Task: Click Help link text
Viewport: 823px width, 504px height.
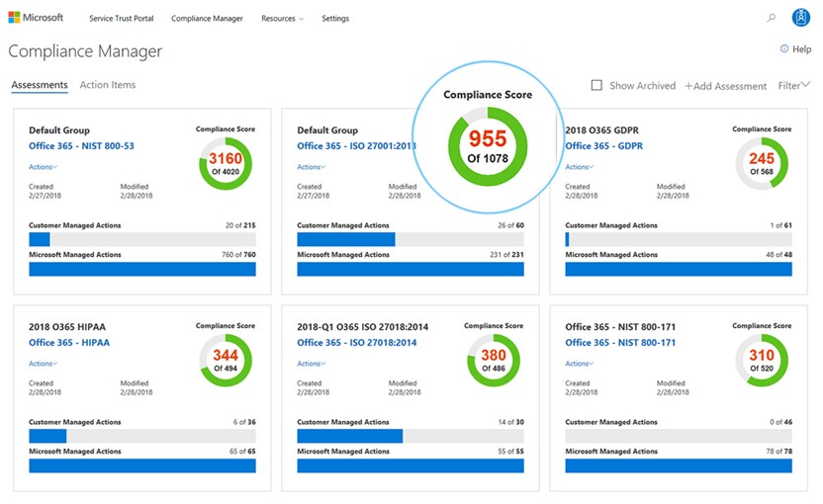Action: [801, 48]
